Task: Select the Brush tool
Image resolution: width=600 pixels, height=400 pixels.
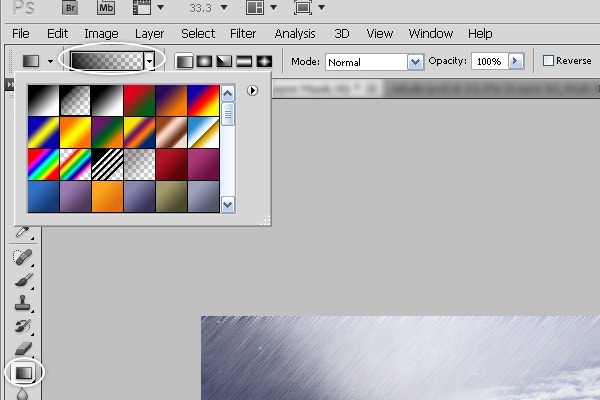Action: coord(24,280)
